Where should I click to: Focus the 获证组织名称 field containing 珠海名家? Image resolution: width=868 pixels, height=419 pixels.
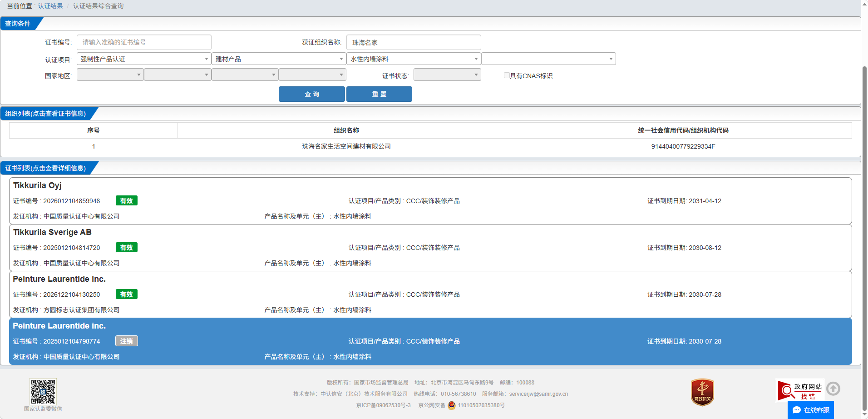point(414,42)
